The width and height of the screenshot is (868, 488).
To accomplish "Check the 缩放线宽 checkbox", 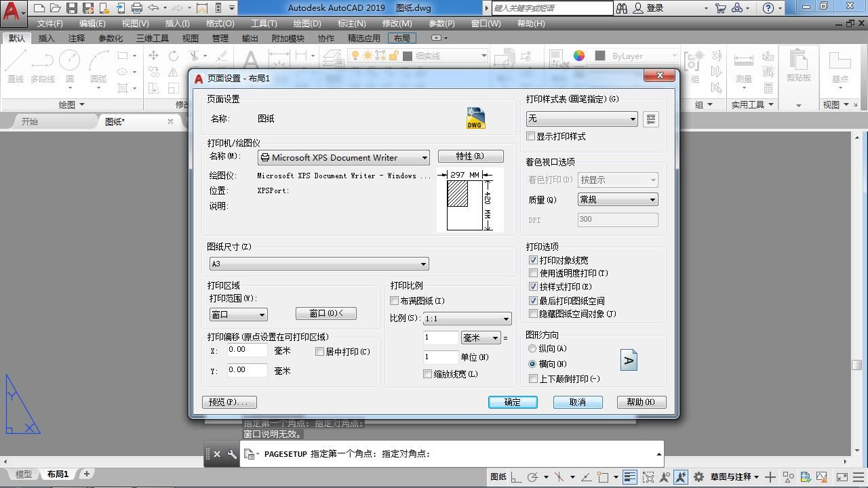I will (428, 374).
